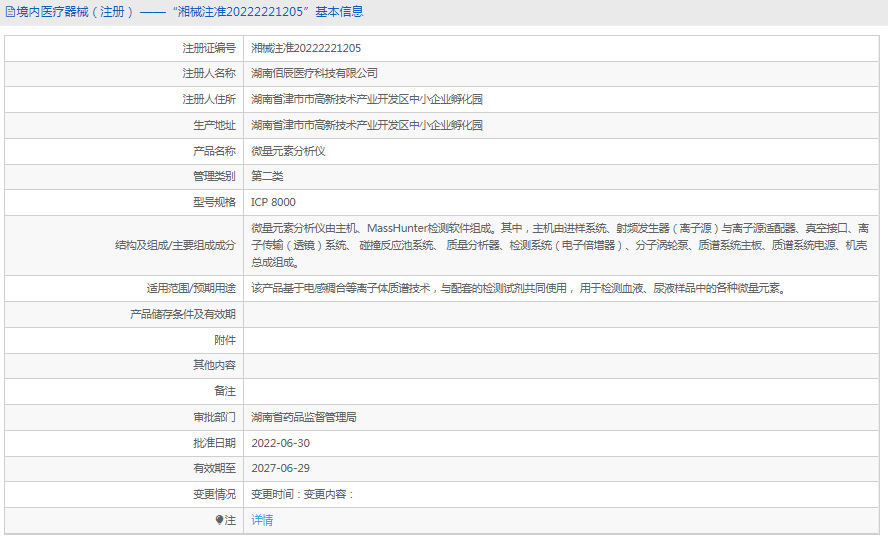Select the address value in 注册人住所 row
Image resolution: width=888 pixels, height=540 pixels.
point(367,99)
